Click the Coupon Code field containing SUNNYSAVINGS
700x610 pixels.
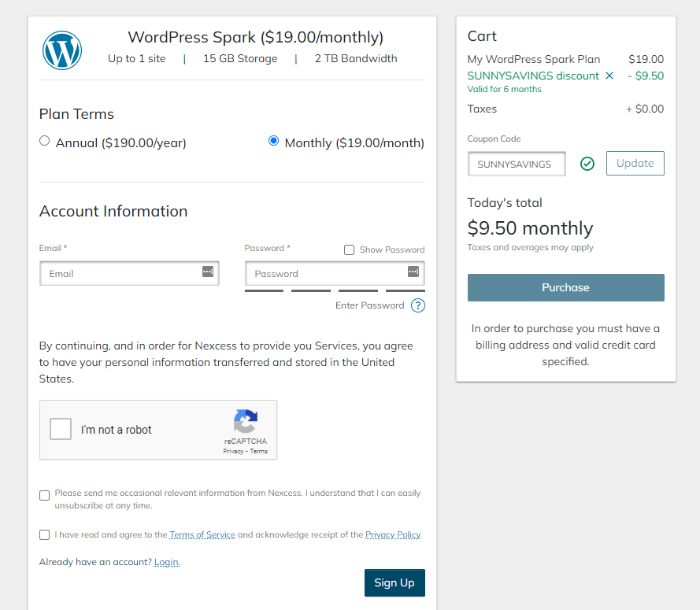pyautogui.click(x=517, y=165)
